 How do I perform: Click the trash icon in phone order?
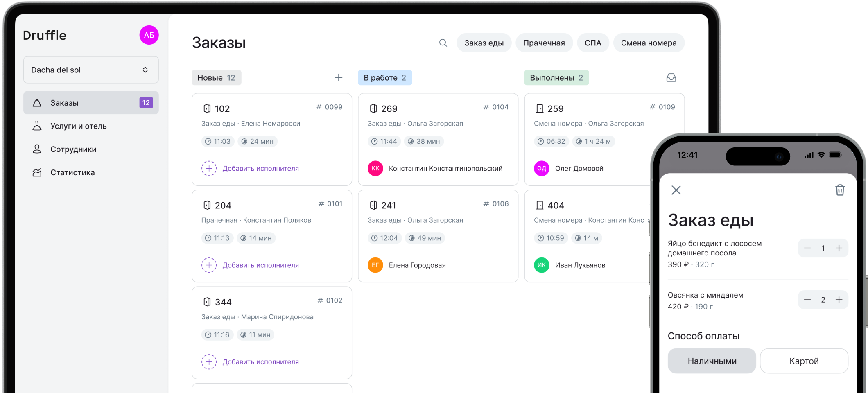[x=840, y=190]
